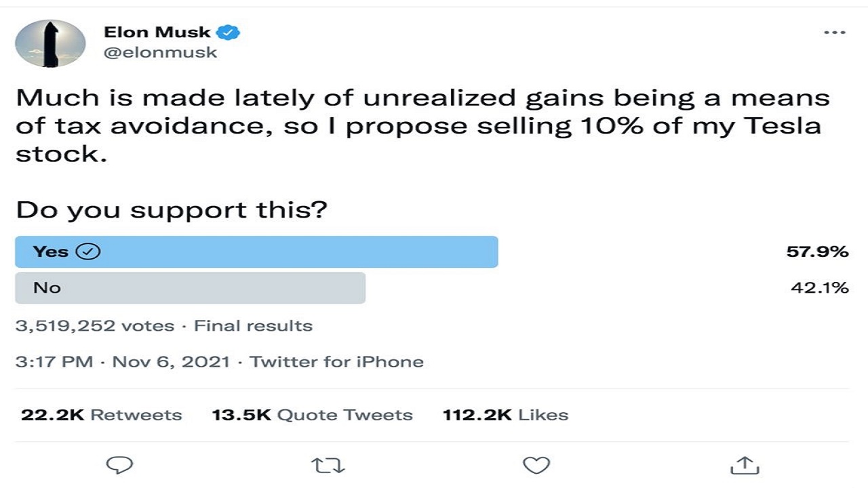This screenshot has height=488, width=868.
Task: Click the share upload icon
Action: (744, 465)
